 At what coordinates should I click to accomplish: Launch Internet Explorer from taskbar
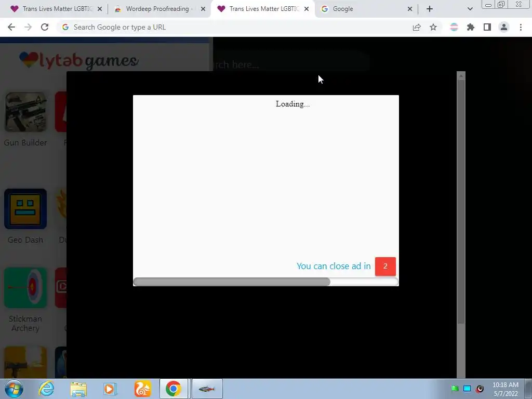[46, 389]
